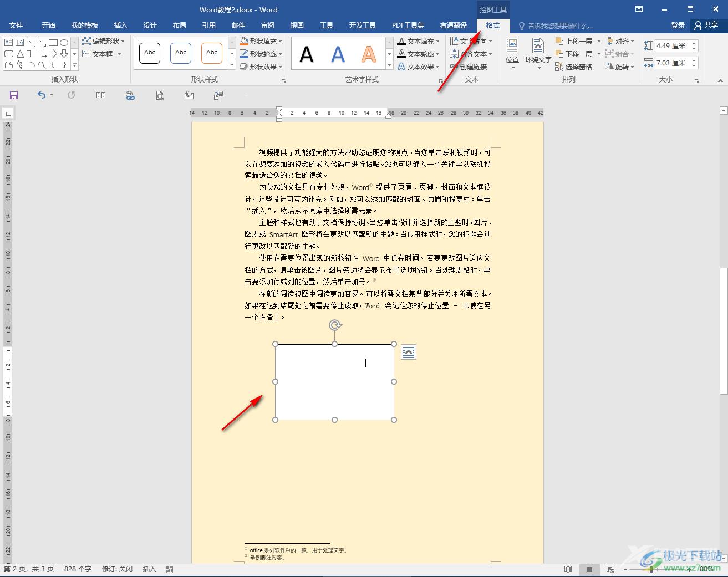Click the ruler tab selector icon

click(8, 114)
